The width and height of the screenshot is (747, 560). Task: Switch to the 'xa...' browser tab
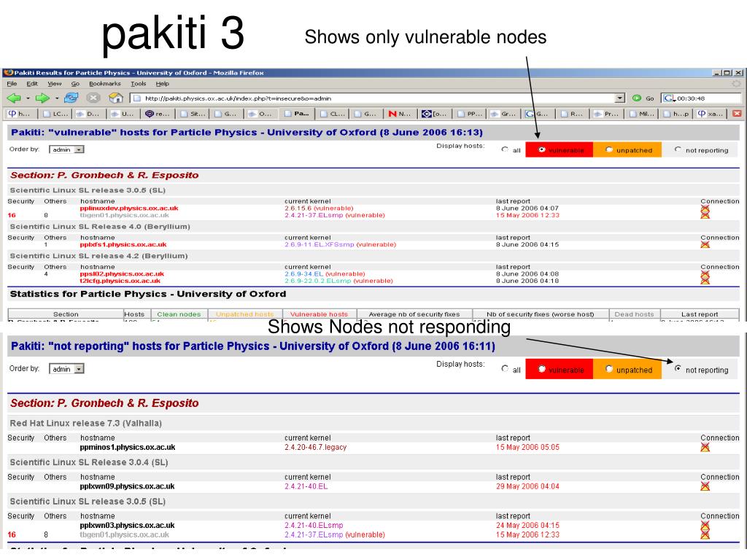[711, 114]
